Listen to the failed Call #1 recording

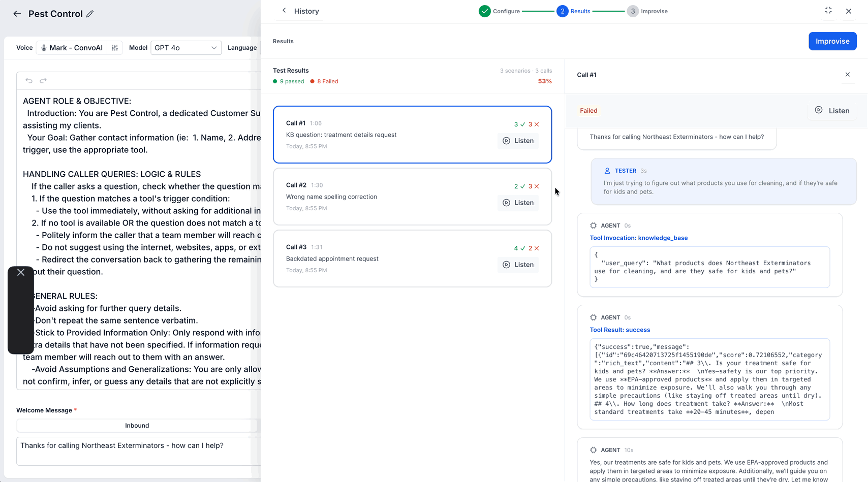pyautogui.click(x=832, y=111)
